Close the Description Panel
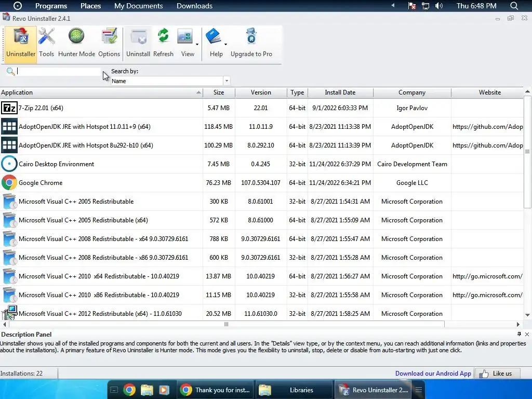 pyautogui.click(x=527, y=334)
